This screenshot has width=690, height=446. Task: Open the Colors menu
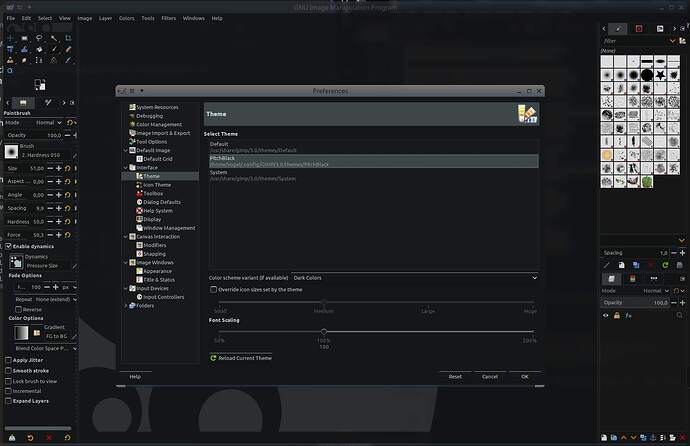[127, 18]
